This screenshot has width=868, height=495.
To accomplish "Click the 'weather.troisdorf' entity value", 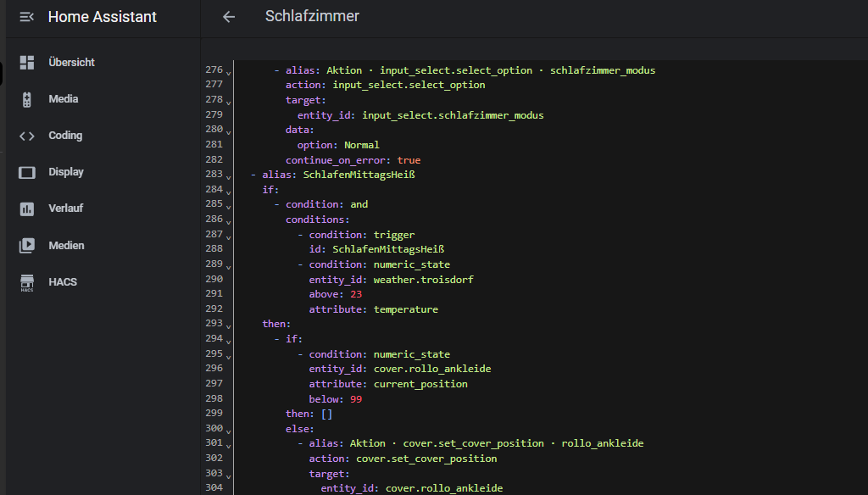I will point(424,280).
